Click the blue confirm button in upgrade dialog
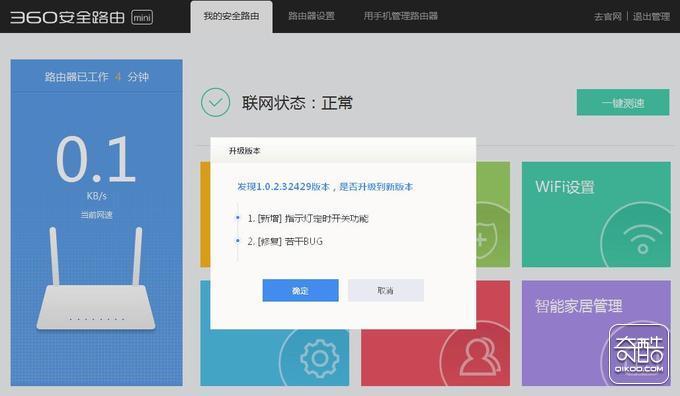Screen dimensions: 680x396 pos(300,290)
